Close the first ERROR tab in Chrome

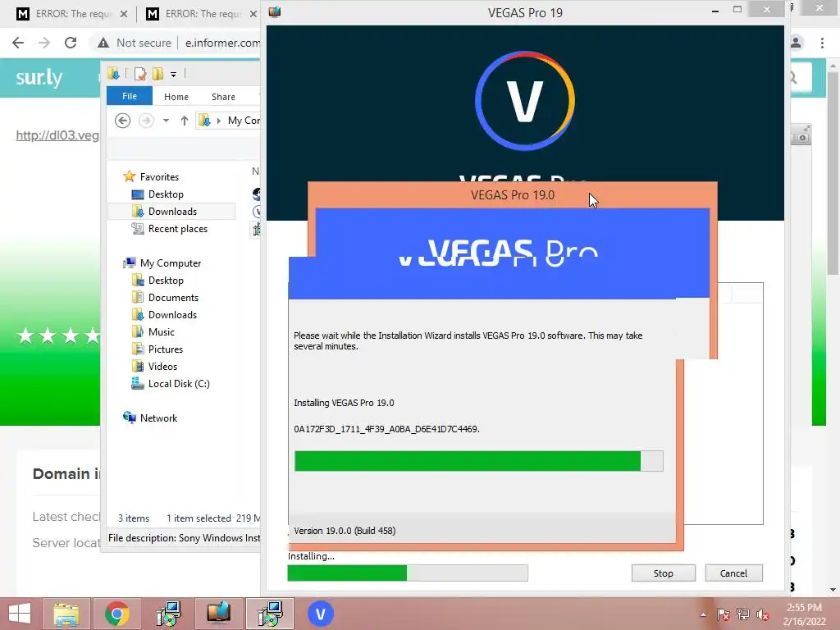(124, 14)
